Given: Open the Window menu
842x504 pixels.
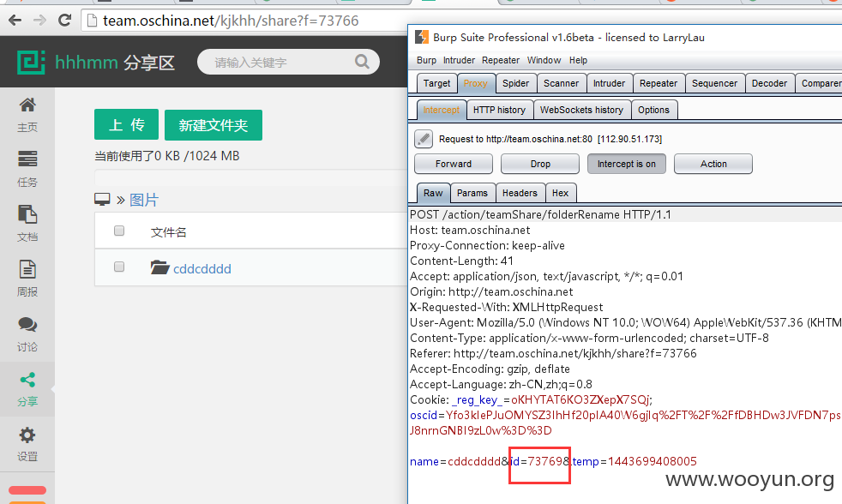Looking at the screenshot, I should [x=544, y=60].
